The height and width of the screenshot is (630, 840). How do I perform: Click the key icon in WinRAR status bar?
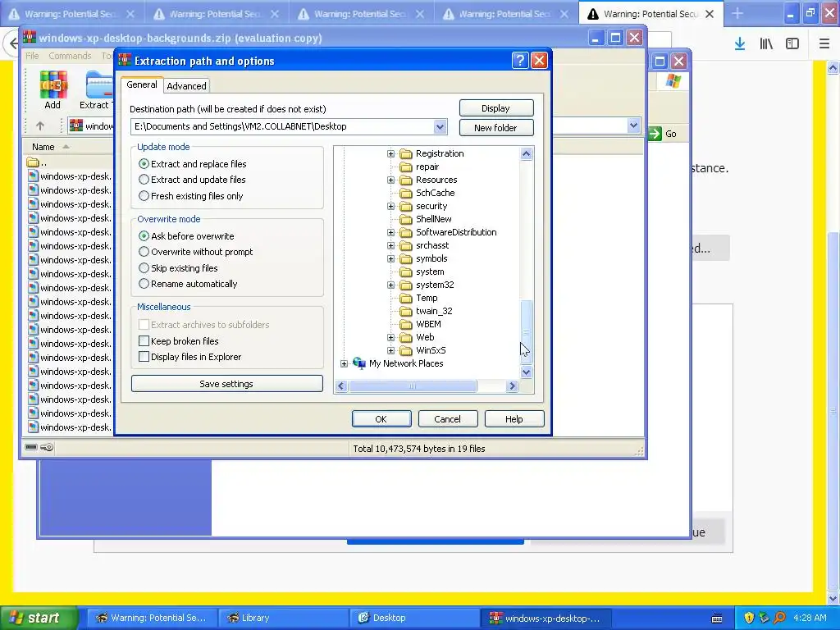(47, 447)
